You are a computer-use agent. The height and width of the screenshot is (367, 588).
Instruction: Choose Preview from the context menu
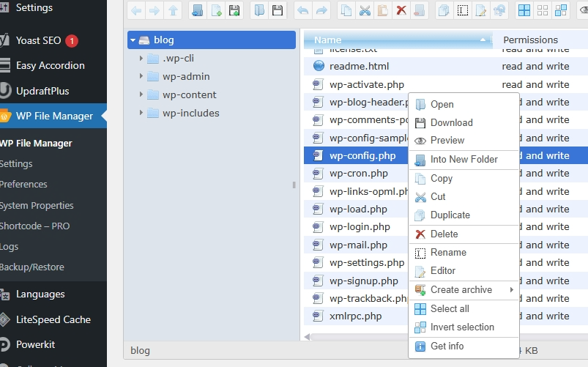(464, 141)
